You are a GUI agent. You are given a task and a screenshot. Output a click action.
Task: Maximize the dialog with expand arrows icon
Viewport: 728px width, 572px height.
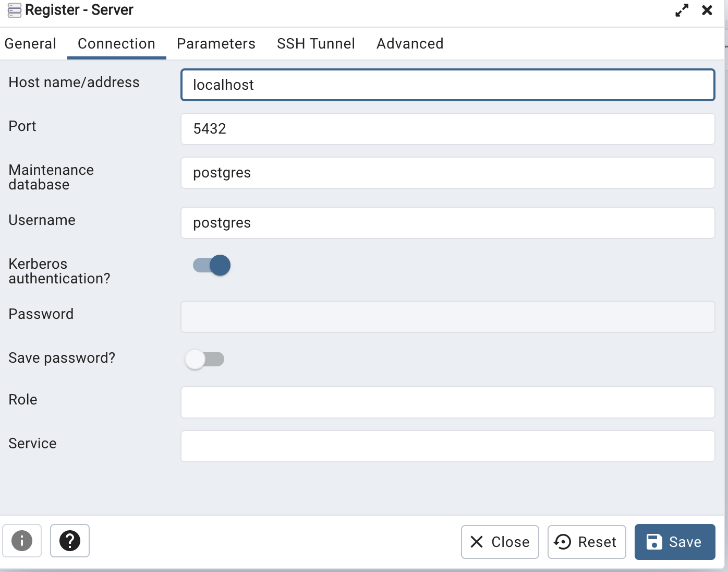[682, 10]
